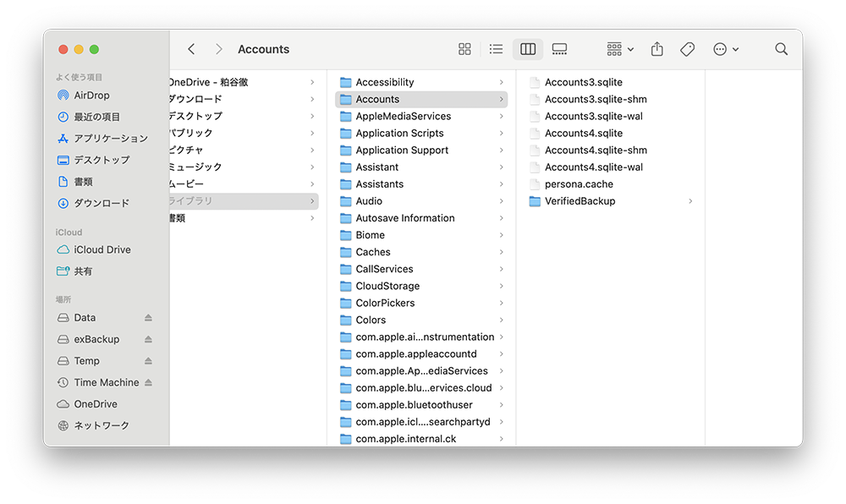The width and height of the screenshot is (846, 504).
Task: Select the column view button
Action: [528, 49]
